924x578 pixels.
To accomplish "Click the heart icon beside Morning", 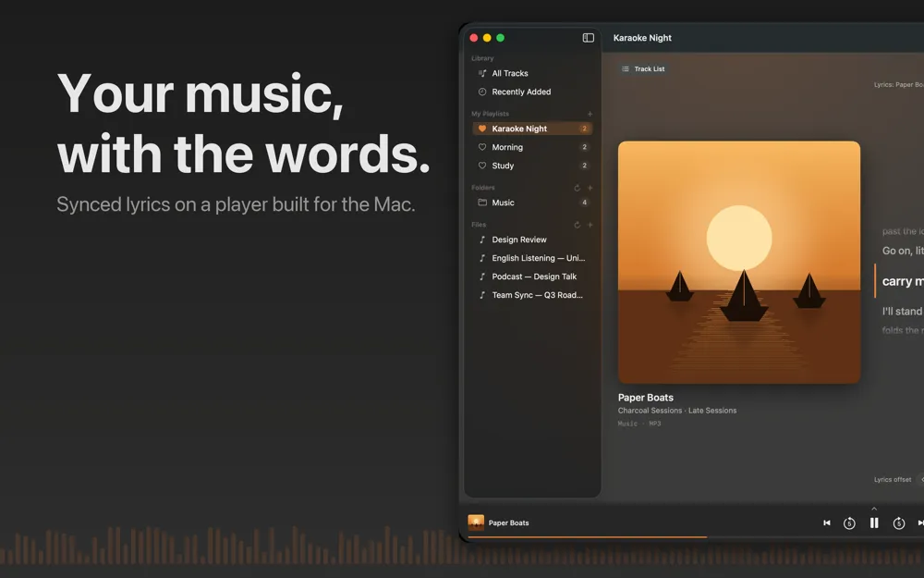I will tap(482, 147).
